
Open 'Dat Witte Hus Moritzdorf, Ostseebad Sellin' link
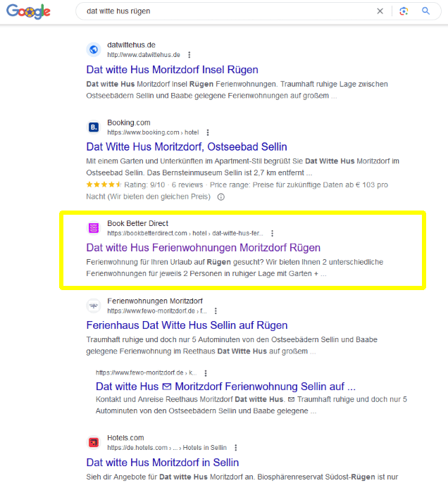pos(187,147)
